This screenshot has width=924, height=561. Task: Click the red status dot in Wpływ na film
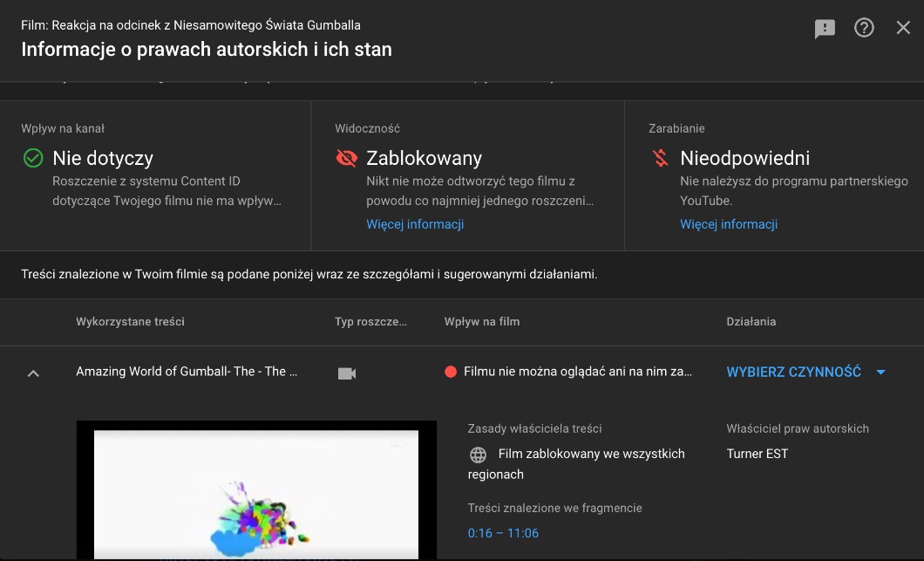(451, 372)
